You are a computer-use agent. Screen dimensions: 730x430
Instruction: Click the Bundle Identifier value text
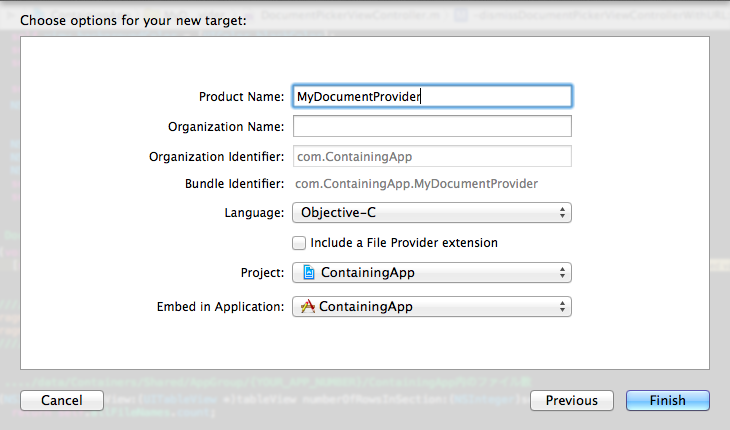pos(416,184)
